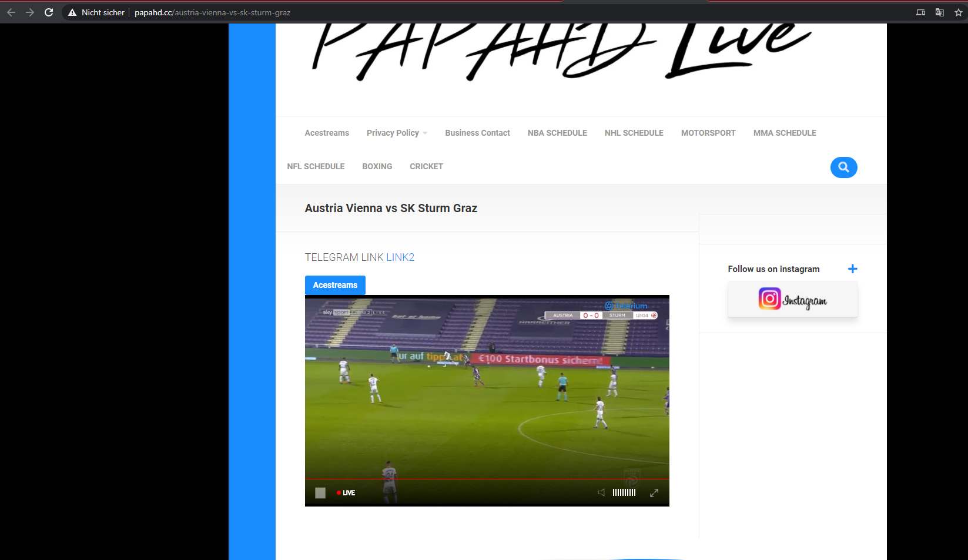Click the Follow us on instagram heading

pyautogui.click(x=773, y=269)
